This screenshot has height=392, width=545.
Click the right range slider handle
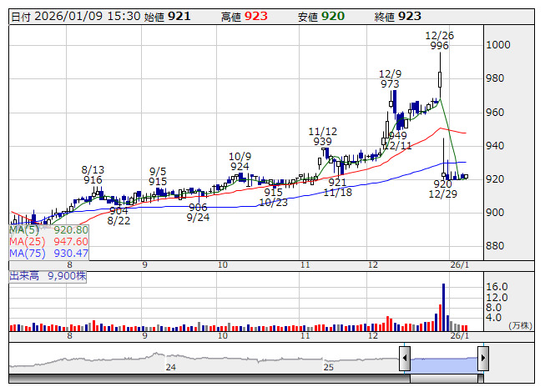point(482,359)
